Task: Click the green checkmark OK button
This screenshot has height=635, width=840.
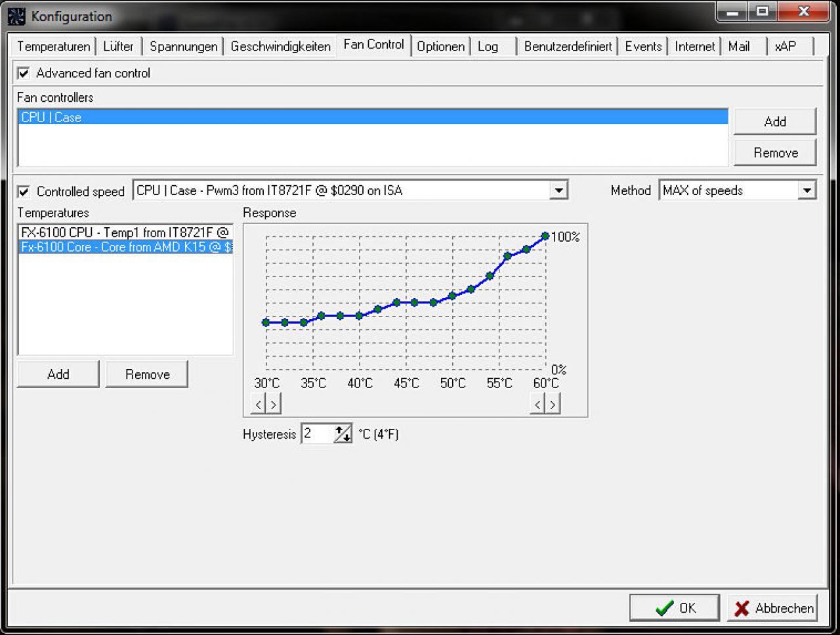Action: pyautogui.click(x=675, y=608)
